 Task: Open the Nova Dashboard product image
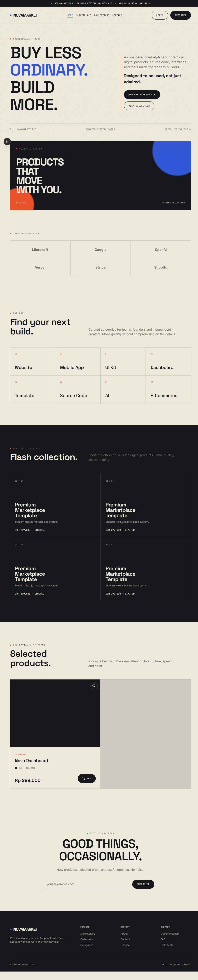pos(55,713)
